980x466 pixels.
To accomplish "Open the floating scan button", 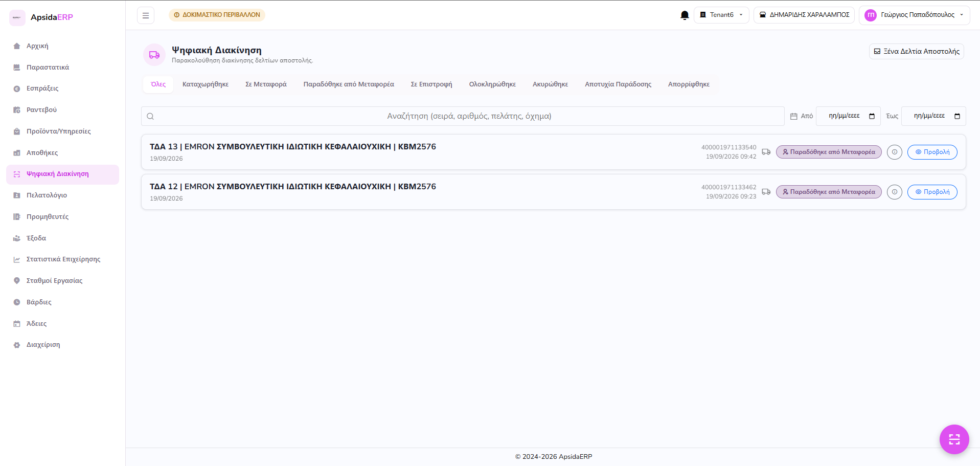I will click(x=954, y=439).
